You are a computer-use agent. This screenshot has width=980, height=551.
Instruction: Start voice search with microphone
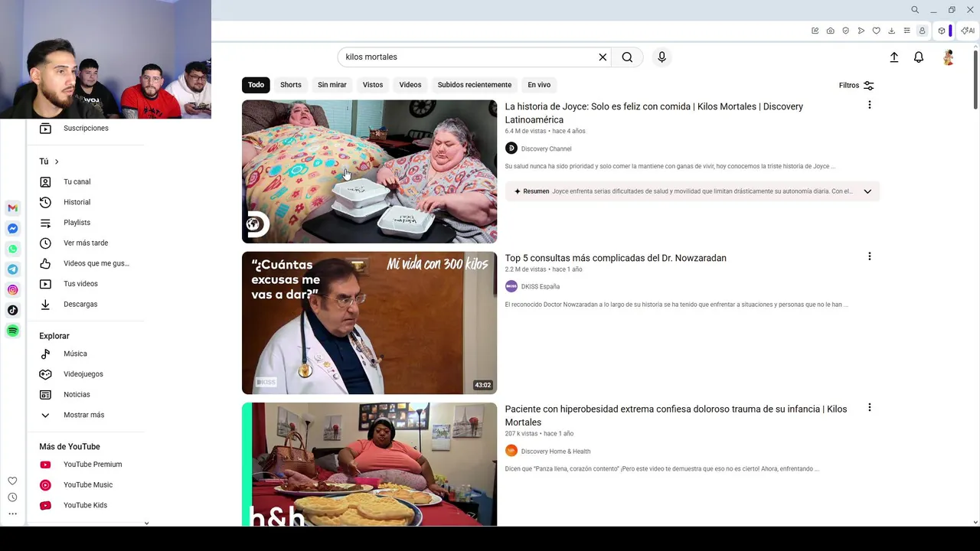[x=661, y=57]
